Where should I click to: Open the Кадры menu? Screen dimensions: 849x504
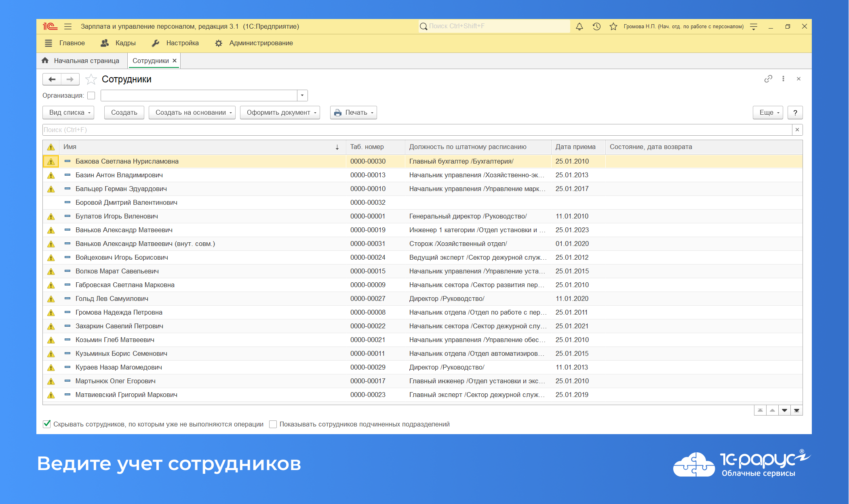125,43
